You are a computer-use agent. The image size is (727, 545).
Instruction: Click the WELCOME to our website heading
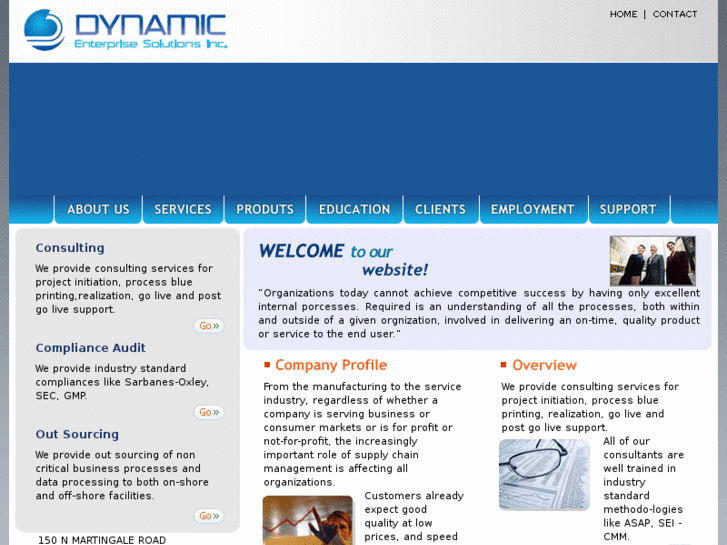[343, 260]
